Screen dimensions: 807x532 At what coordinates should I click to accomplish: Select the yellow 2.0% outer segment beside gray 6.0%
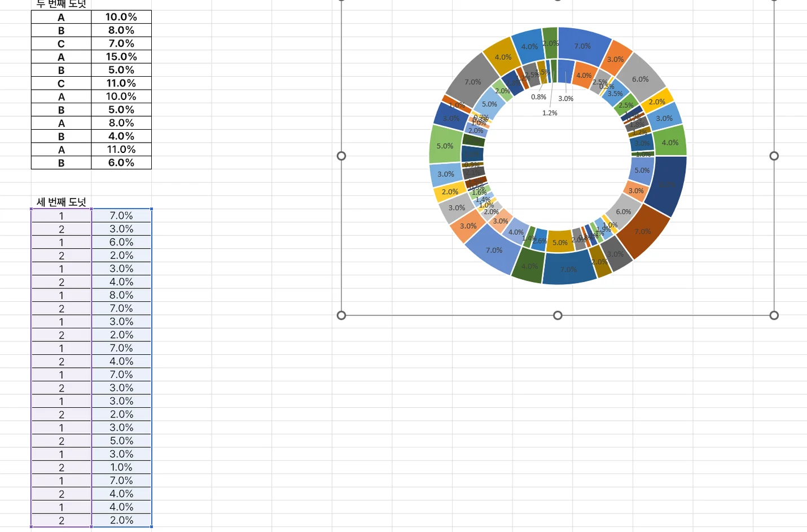click(657, 102)
